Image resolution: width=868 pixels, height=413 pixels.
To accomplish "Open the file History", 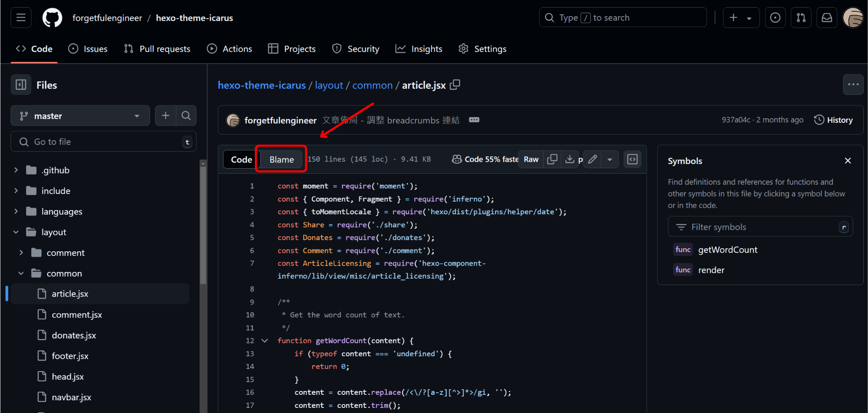I will pyautogui.click(x=833, y=120).
